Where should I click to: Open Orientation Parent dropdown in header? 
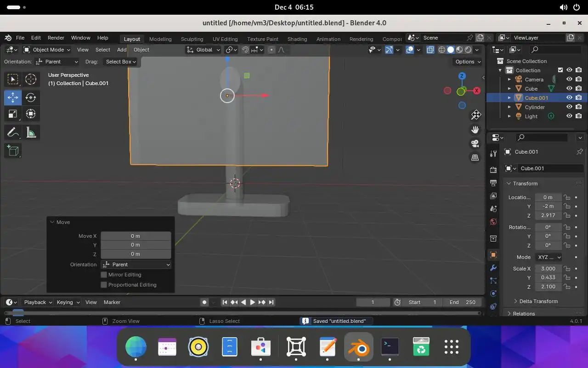tap(57, 62)
